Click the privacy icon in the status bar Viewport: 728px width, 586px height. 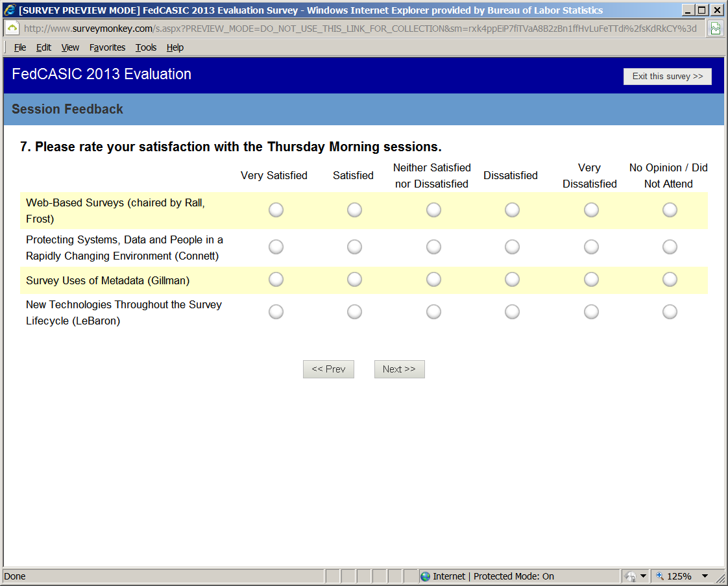(630, 576)
